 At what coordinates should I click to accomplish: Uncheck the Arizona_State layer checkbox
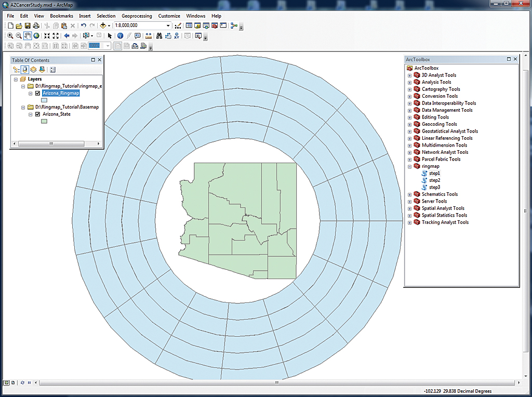(37, 114)
